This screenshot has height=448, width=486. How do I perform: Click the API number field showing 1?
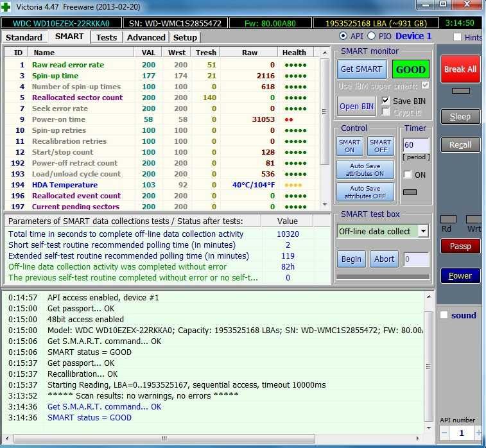point(461,433)
